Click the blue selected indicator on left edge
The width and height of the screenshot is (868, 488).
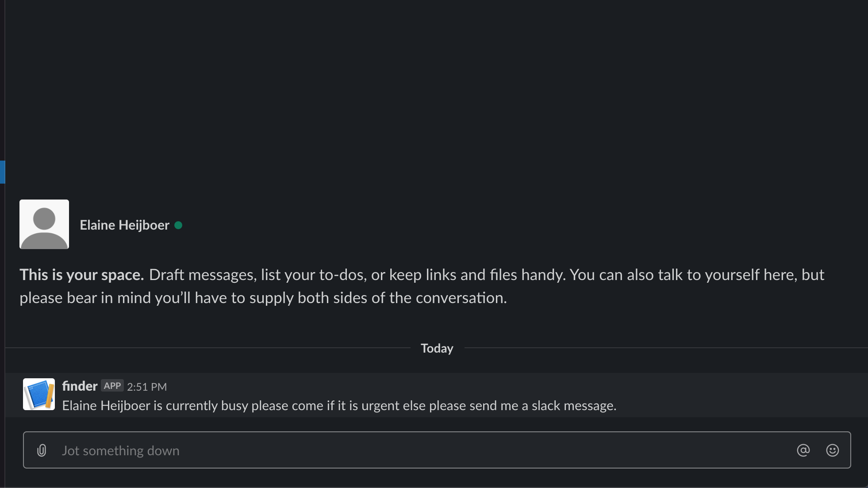(2, 172)
